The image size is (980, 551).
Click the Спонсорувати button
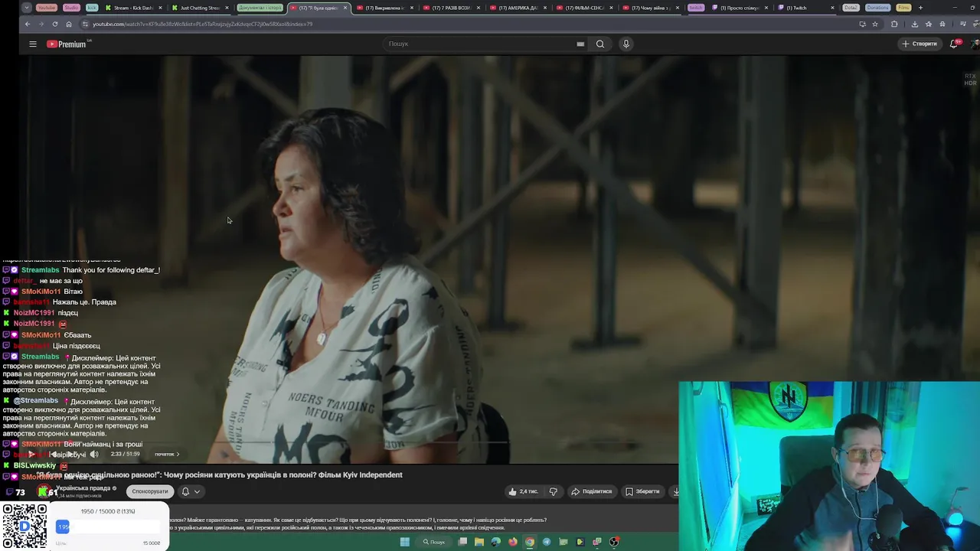[149, 491]
